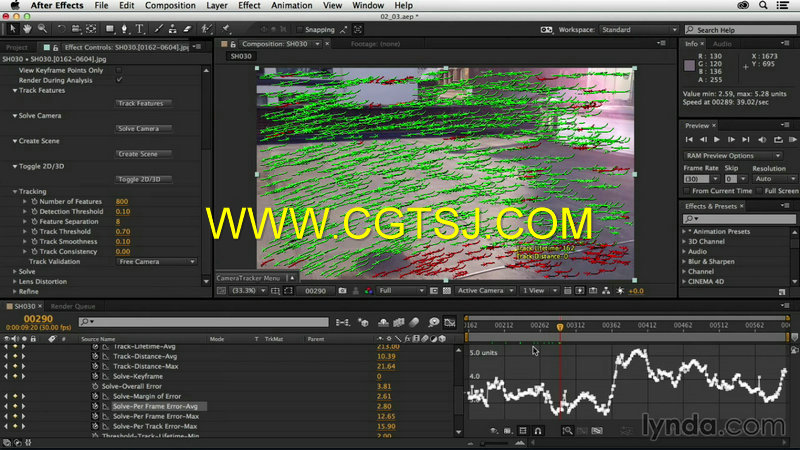
Task: Click the fit graph zoom magnifier icon
Action: click(567, 431)
